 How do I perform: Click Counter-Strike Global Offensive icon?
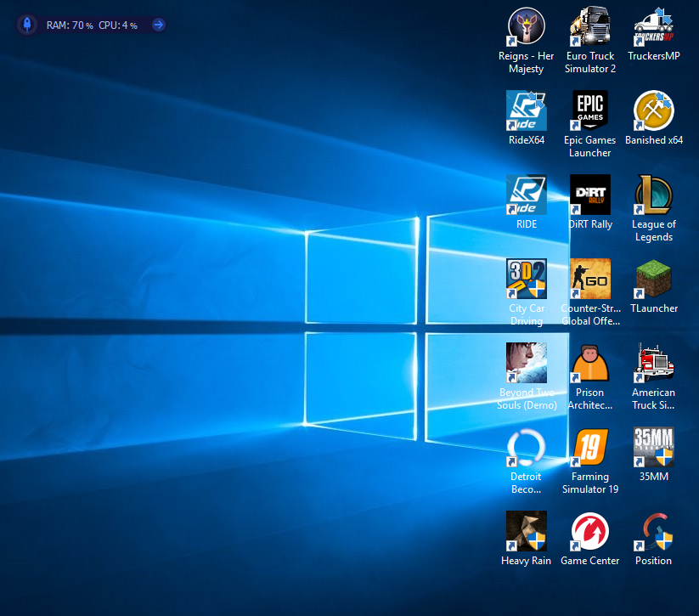[x=590, y=279]
